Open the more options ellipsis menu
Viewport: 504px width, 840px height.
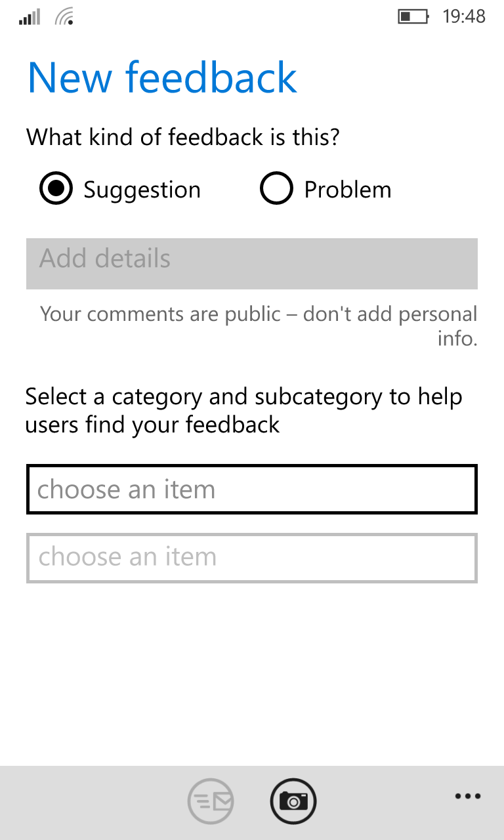pos(468,797)
